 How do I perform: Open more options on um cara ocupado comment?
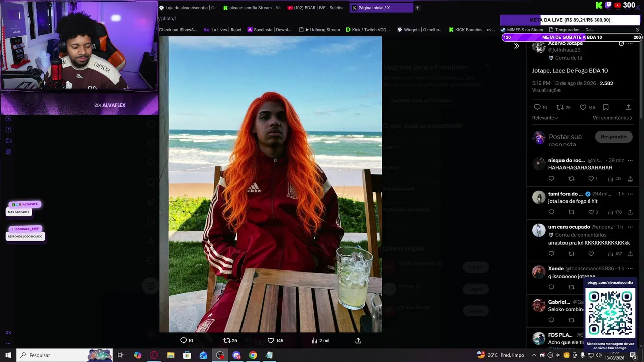[630, 227]
